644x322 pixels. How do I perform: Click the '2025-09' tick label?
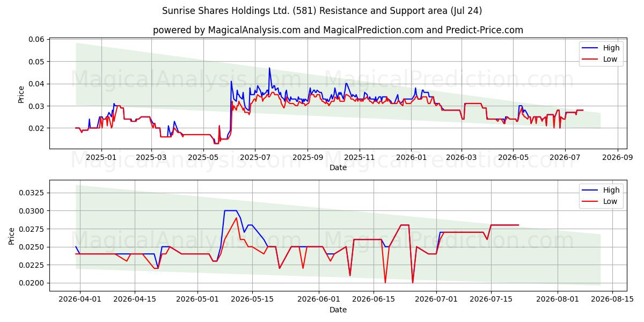tap(308, 157)
